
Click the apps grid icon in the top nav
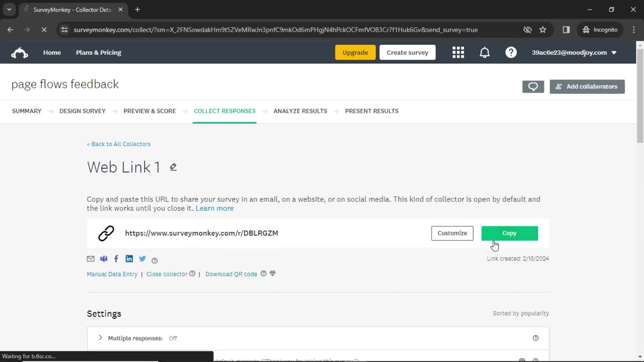[458, 53]
